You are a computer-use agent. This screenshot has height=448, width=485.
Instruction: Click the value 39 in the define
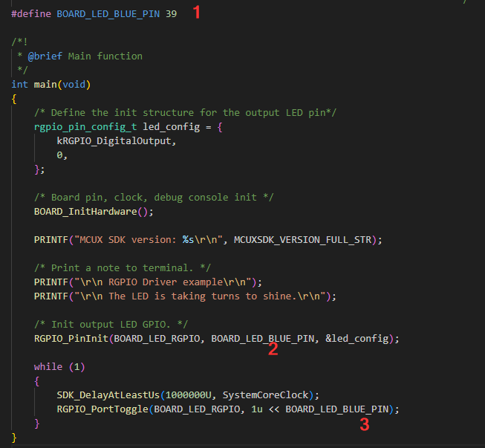172,13
